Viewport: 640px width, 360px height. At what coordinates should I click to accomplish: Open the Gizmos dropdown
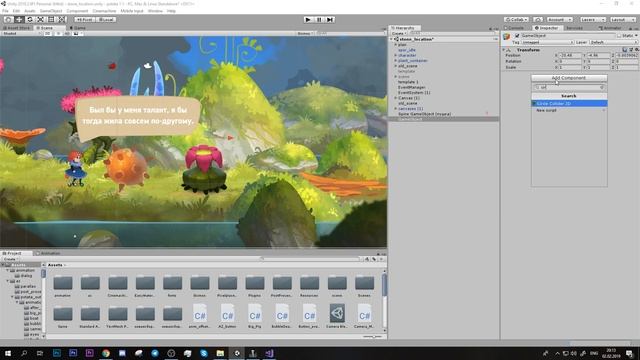[x=305, y=33]
